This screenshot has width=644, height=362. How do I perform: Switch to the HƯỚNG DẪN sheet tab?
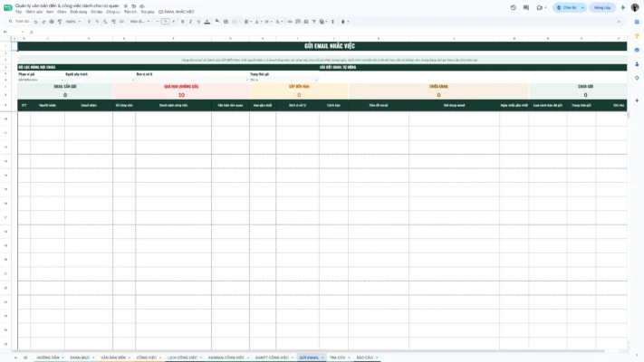point(48,357)
